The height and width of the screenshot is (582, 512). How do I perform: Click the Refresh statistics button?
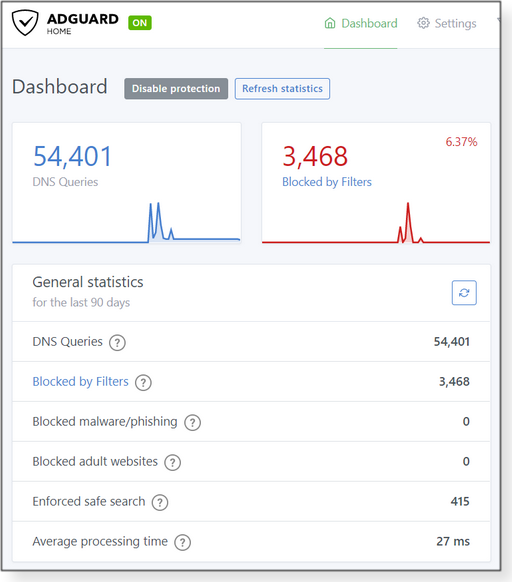282,89
